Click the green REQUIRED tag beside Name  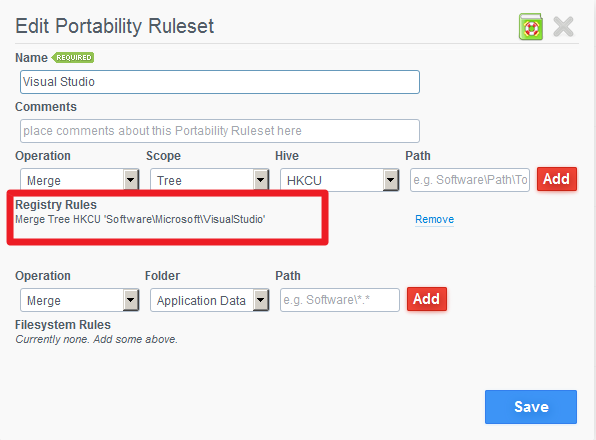73,57
